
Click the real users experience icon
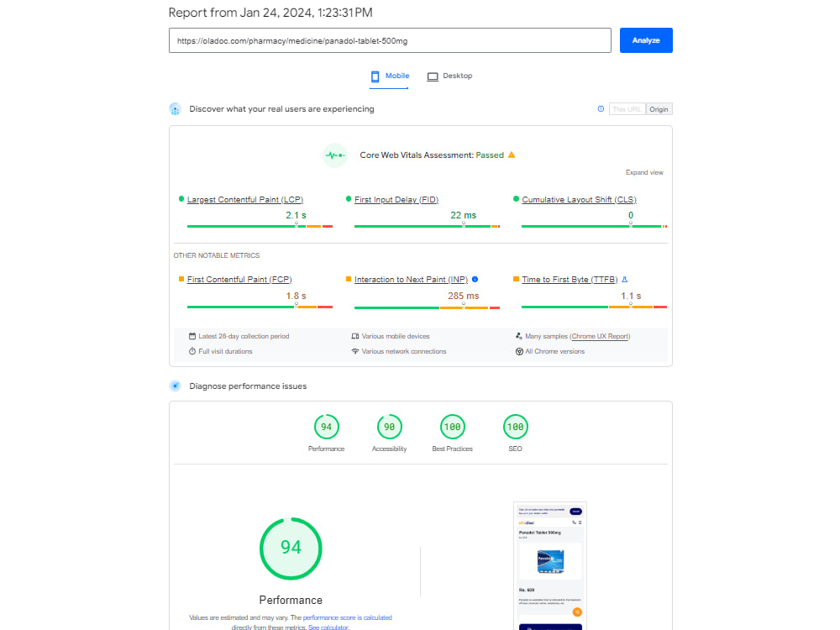pos(176,108)
